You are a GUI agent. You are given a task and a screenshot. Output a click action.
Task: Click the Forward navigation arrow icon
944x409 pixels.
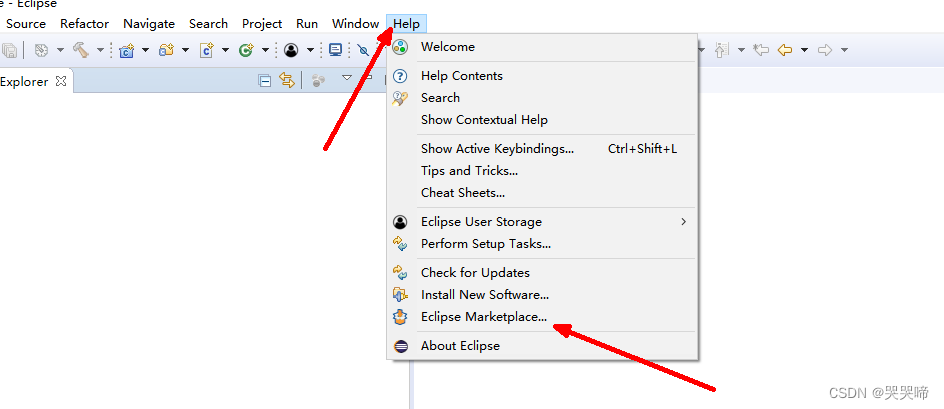pos(825,50)
